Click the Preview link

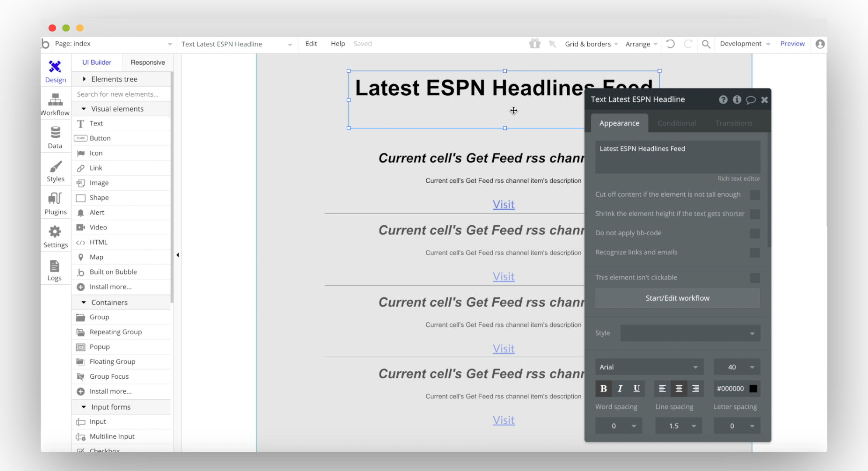pyautogui.click(x=792, y=44)
